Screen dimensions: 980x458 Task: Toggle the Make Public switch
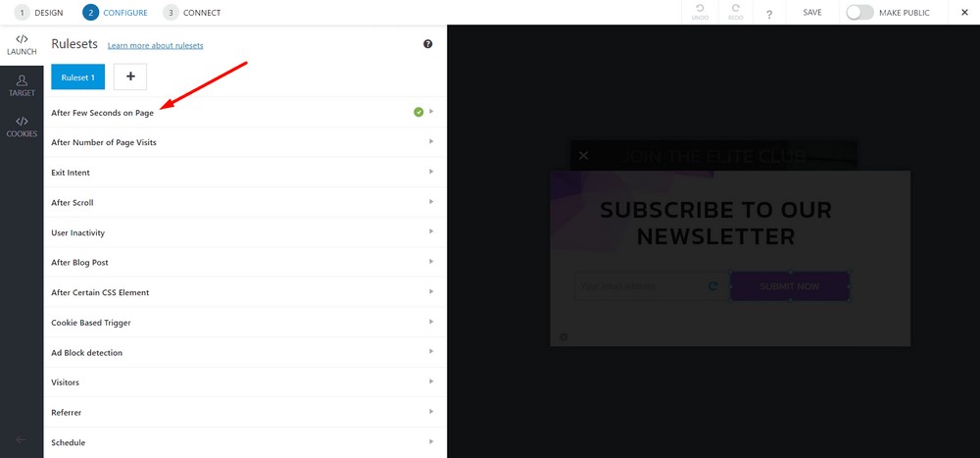(x=859, y=13)
